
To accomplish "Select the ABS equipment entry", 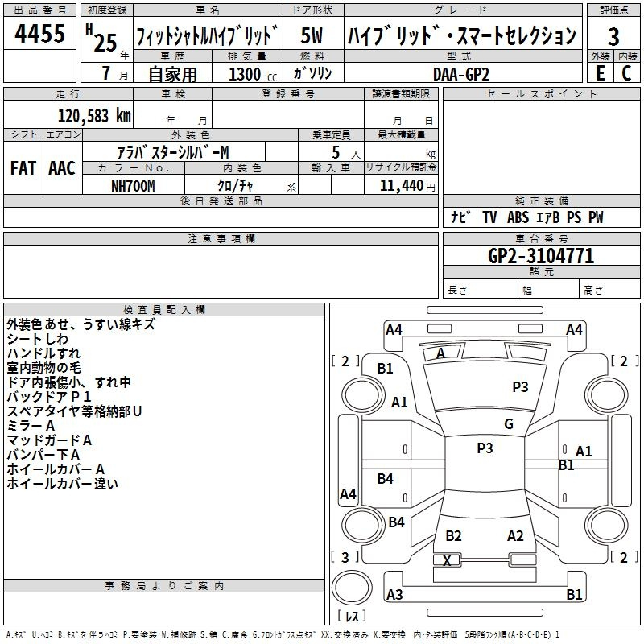I will coord(518,217).
